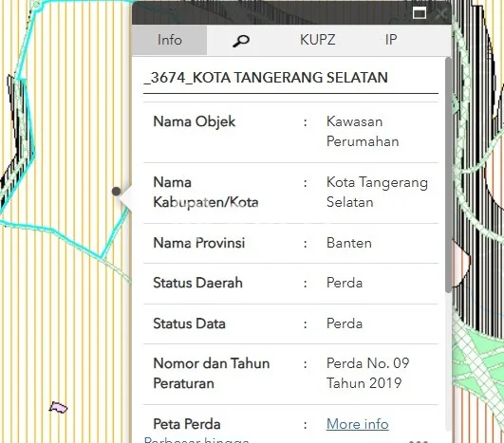Screen dimensions: 504x443
Task: Click the popup vertical scrollbar
Action: 448,175
